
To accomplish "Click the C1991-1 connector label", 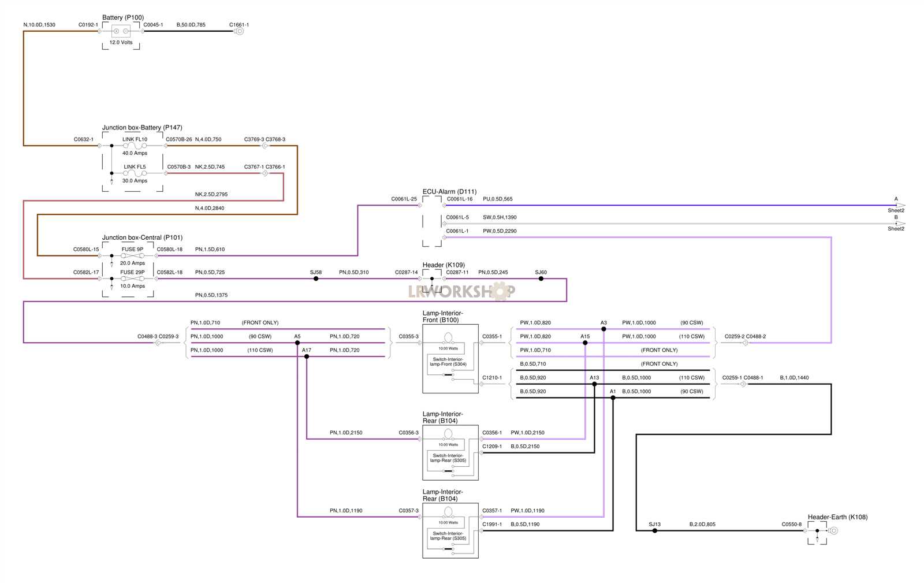I will [492, 525].
